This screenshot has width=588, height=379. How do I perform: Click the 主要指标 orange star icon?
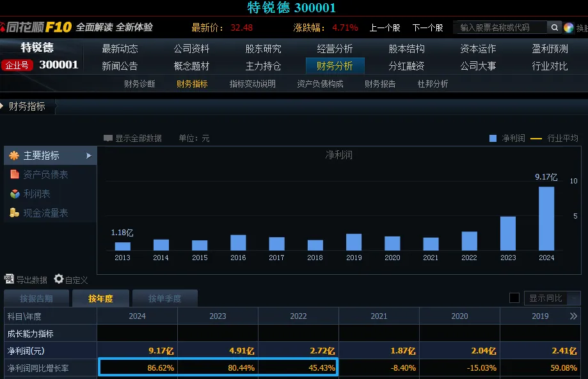pos(14,155)
